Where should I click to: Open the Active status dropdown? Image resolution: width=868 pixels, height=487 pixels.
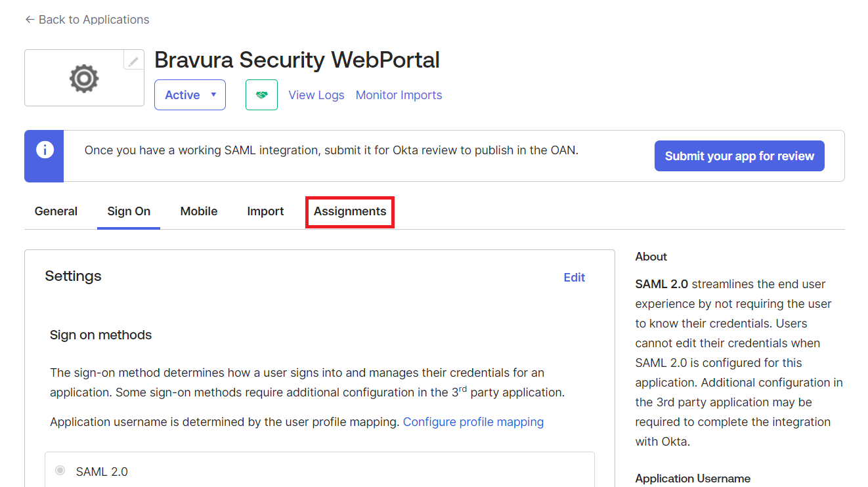(190, 95)
